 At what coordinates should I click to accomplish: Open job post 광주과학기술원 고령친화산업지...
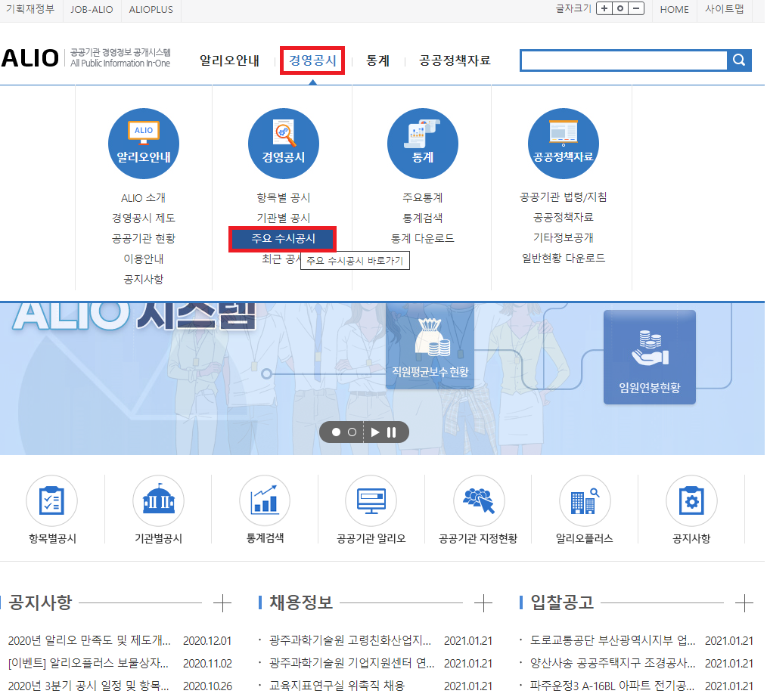pos(350,640)
